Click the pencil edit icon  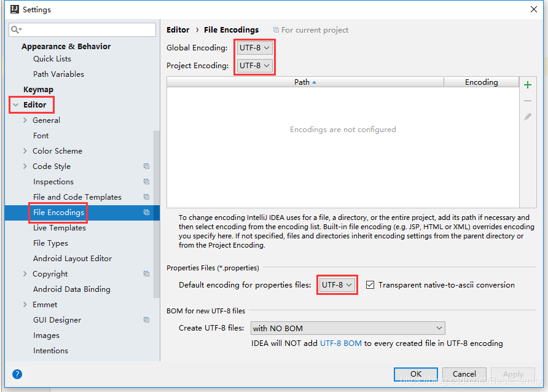pos(528,117)
